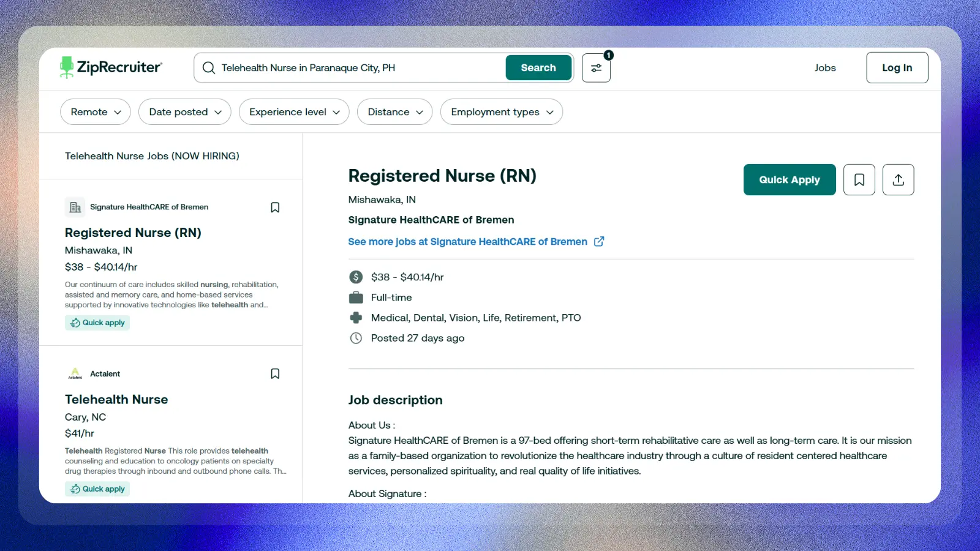Viewport: 980px width, 551px height.
Task: Open the Distance filter dropdown
Action: 395,112
